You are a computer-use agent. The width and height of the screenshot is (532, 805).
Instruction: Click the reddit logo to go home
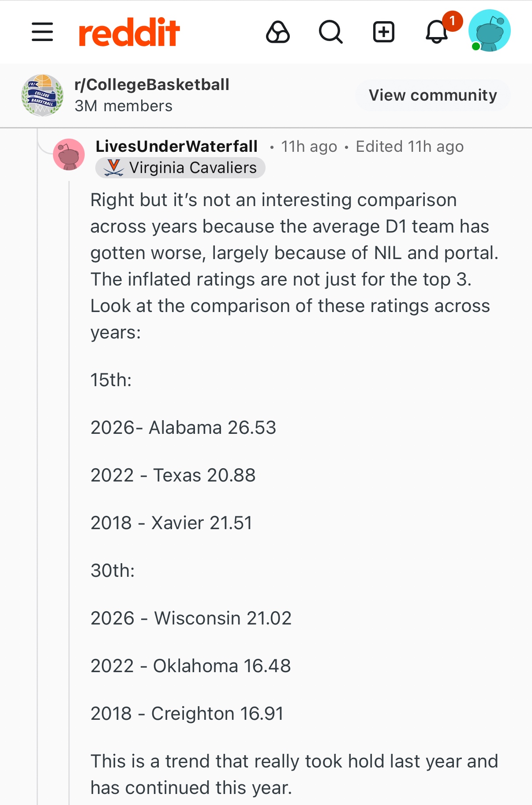coord(129,32)
